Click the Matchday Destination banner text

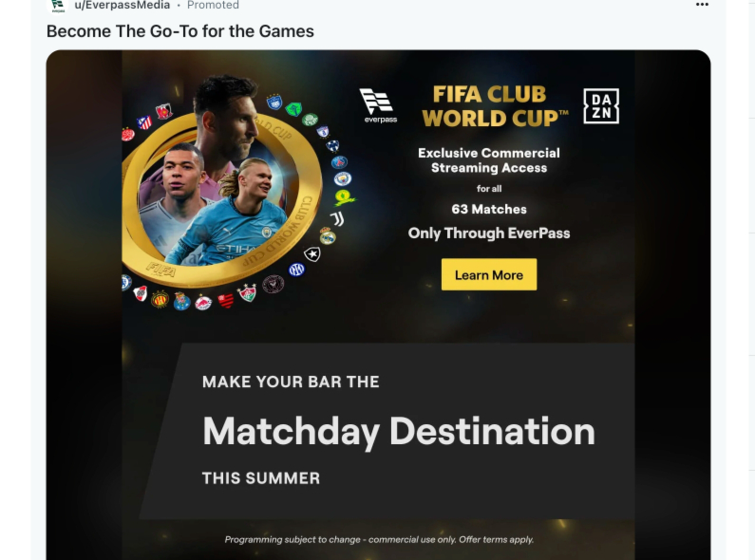398,431
